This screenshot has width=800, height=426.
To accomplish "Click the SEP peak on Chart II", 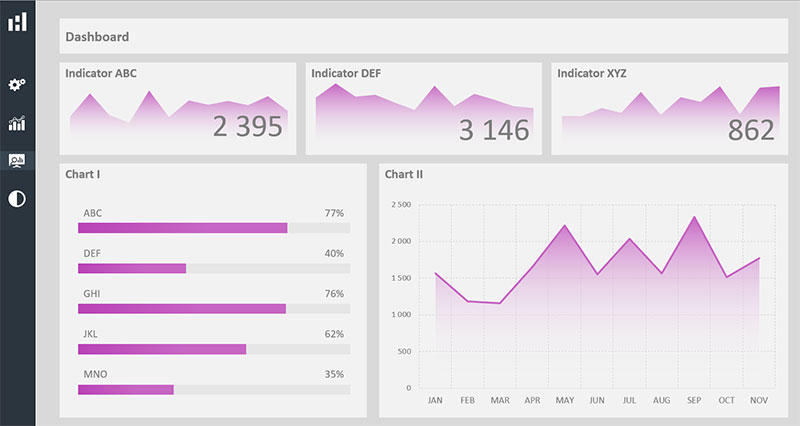I will click(x=694, y=217).
